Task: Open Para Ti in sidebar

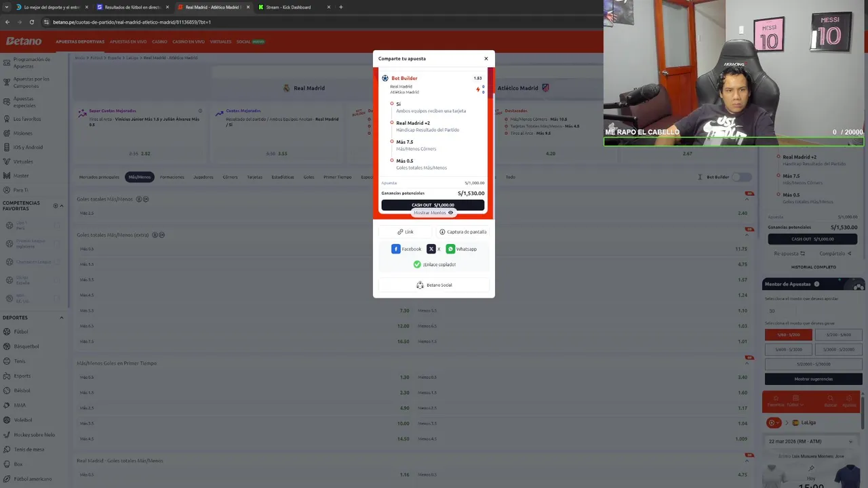Action: click(21, 190)
